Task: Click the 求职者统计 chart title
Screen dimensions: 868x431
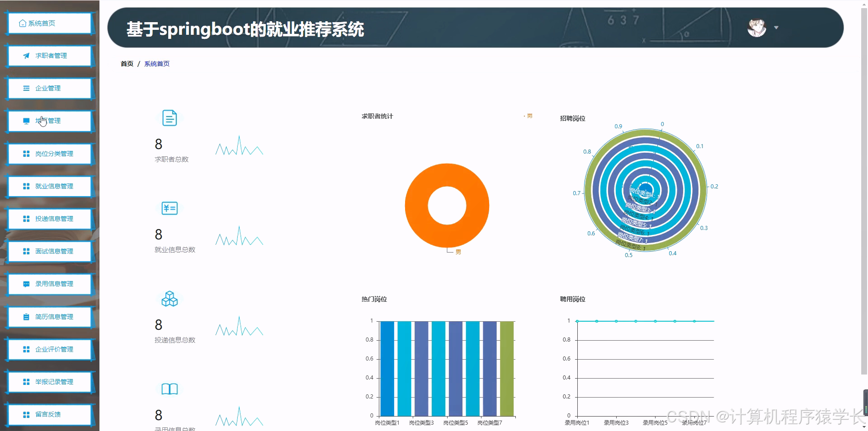Action: click(377, 116)
